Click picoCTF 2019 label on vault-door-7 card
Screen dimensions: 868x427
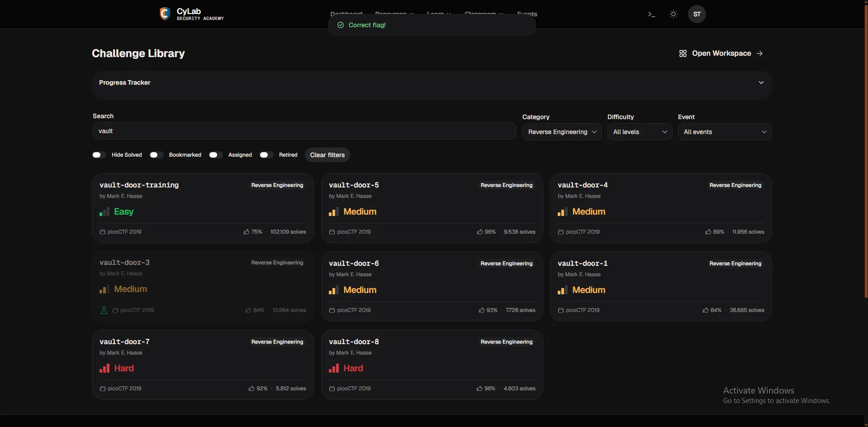(124, 389)
